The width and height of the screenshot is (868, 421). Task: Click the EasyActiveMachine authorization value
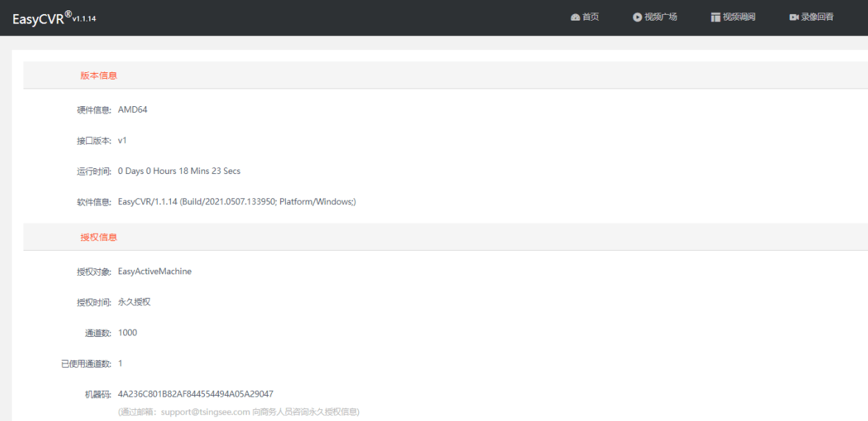[155, 271]
